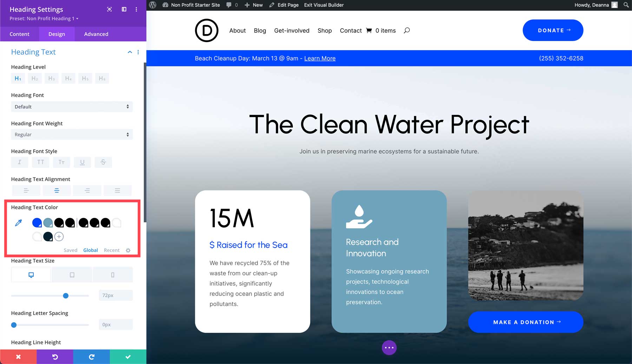This screenshot has height=364, width=632.
Task: Enable small caps (Tt) heading font style
Action: [x=61, y=162]
